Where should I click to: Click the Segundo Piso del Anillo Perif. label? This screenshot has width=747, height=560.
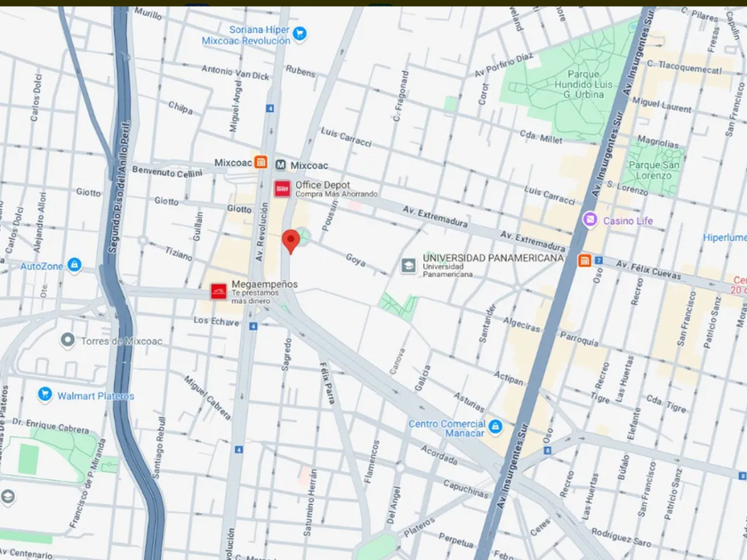click(x=119, y=186)
